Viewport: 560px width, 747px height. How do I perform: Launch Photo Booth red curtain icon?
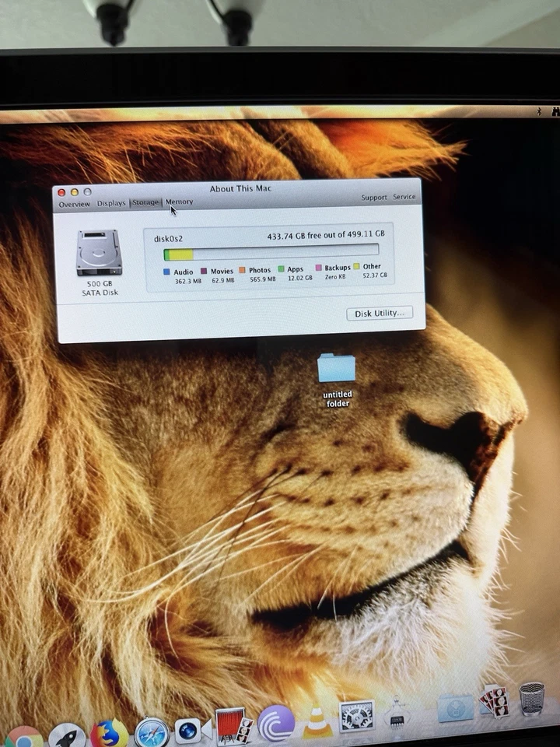tap(233, 725)
